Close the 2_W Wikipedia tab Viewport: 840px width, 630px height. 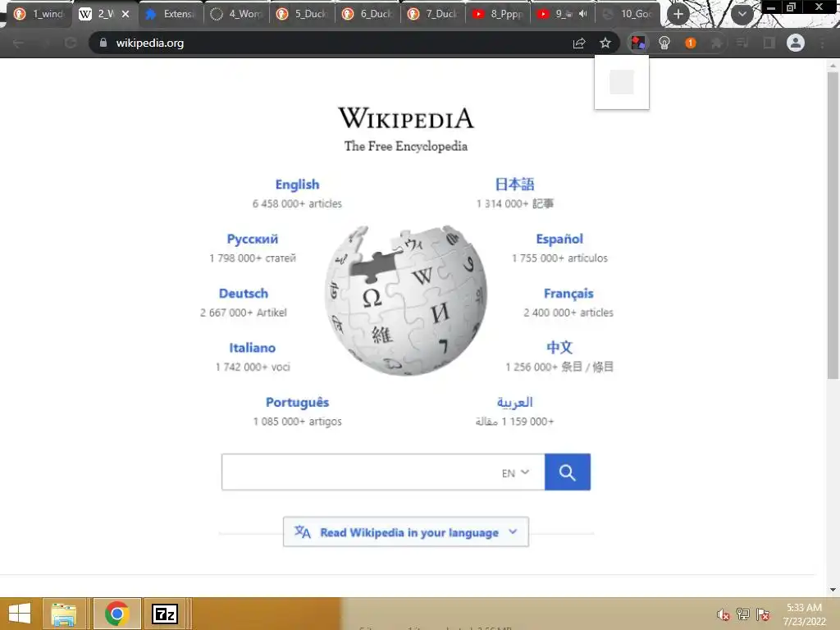coord(126,14)
